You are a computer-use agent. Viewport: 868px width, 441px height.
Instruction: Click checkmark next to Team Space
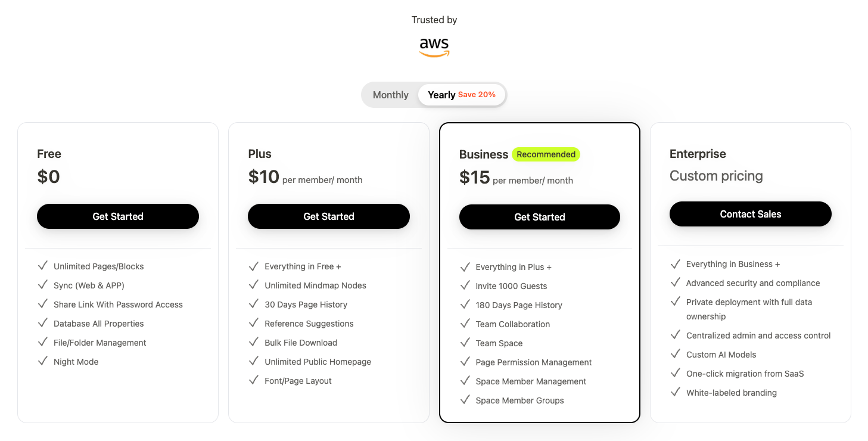click(465, 343)
